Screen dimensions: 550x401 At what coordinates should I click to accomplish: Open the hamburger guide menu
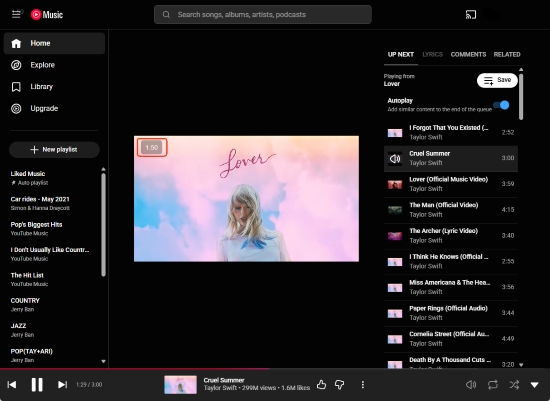tap(16, 14)
